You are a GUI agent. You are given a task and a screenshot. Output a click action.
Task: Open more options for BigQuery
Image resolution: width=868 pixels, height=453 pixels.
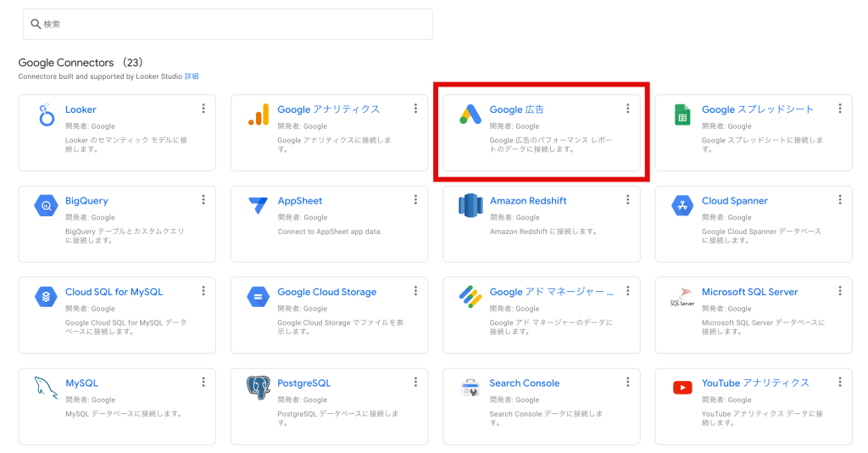tap(203, 200)
